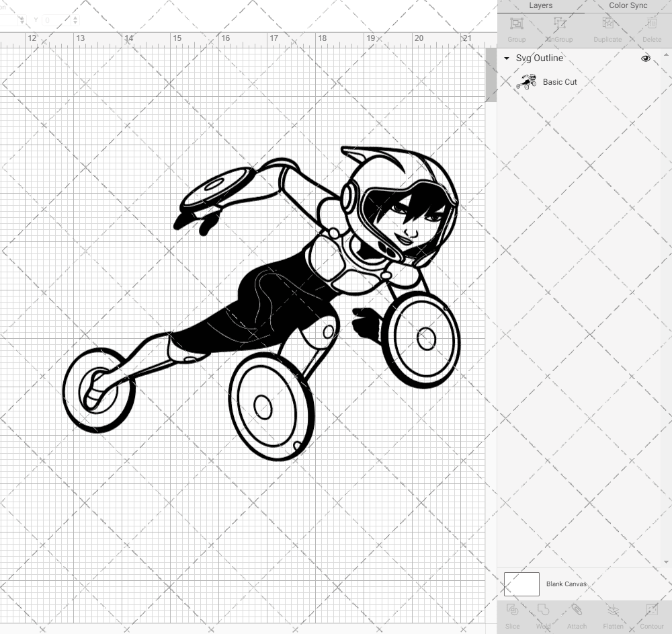Collapse the Svg Outline group
Screen dimensions: 672x634
click(507, 58)
